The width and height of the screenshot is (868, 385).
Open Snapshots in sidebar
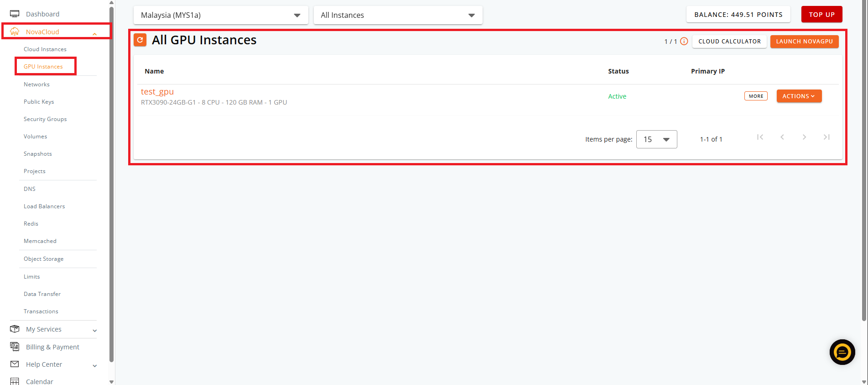(38, 154)
